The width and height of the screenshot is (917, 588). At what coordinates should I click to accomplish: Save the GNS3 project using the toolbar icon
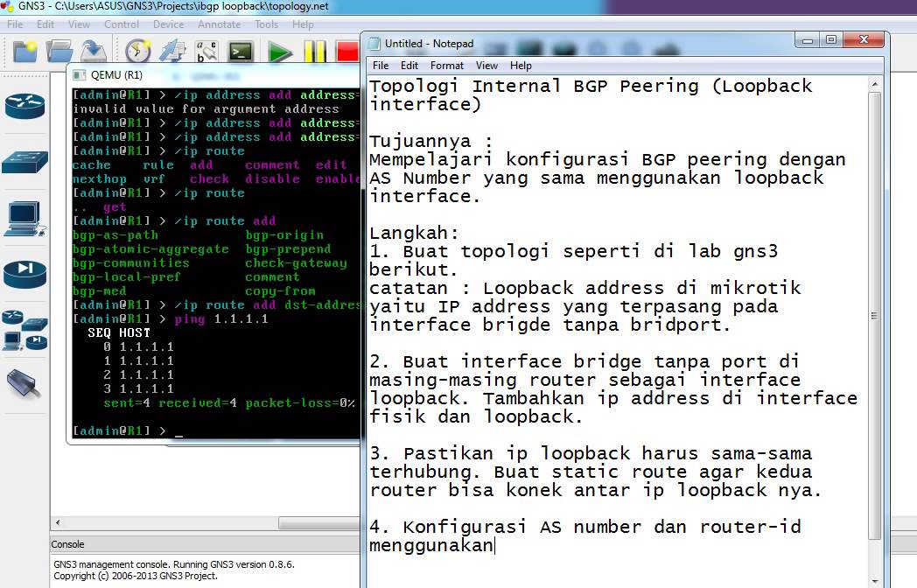pos(93,51)
